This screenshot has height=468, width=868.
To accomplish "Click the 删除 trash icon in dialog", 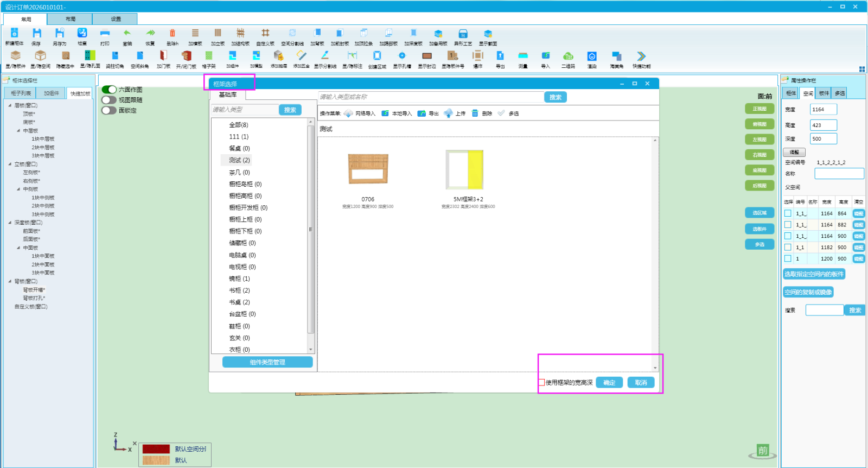I will pos(475,113).
